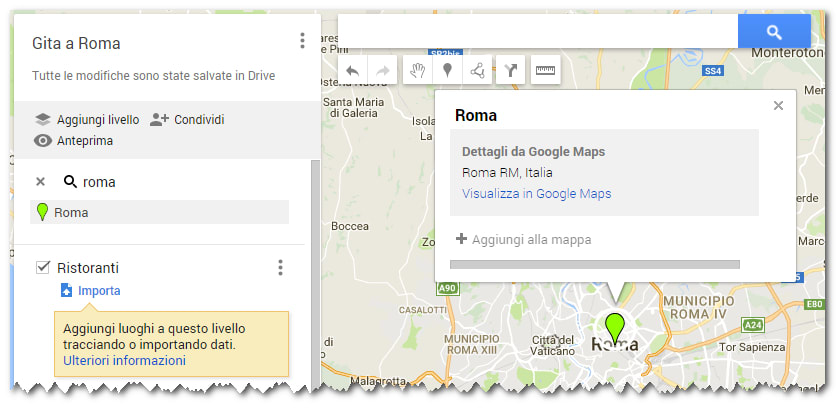The image size is (836, 410).
Task: Click the A24 road marker on map
Action: pos(752,324)
